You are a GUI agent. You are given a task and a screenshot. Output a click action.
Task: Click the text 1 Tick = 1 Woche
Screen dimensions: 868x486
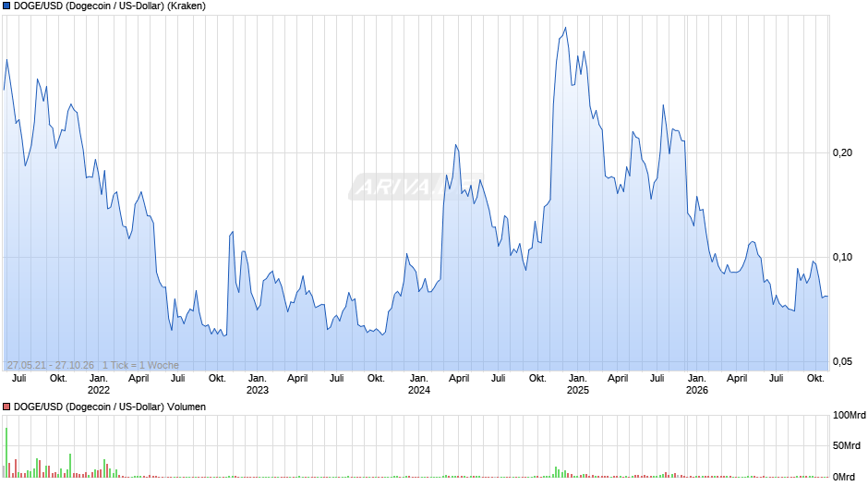[x=140, y=365]
